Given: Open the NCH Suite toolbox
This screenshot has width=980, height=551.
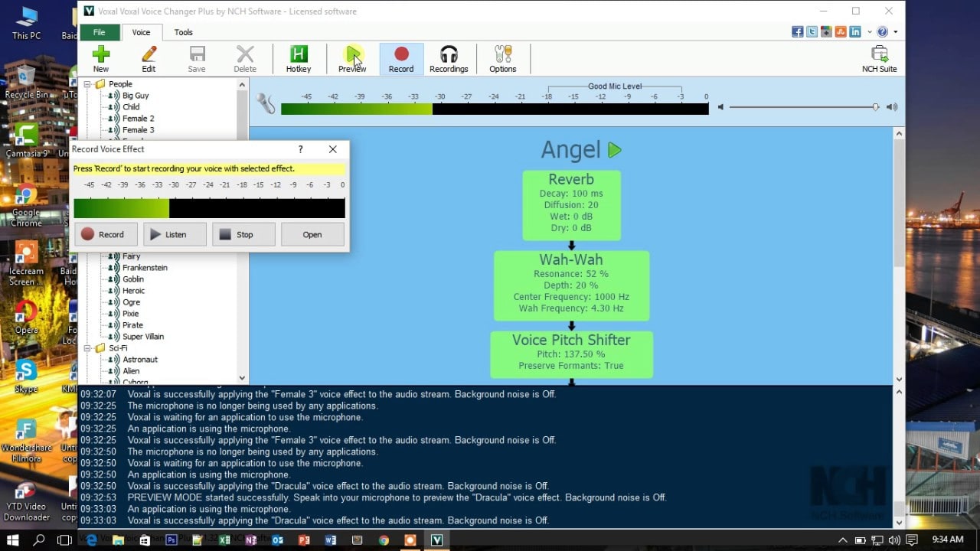Looking at the screenshot, I should [880, 59].
